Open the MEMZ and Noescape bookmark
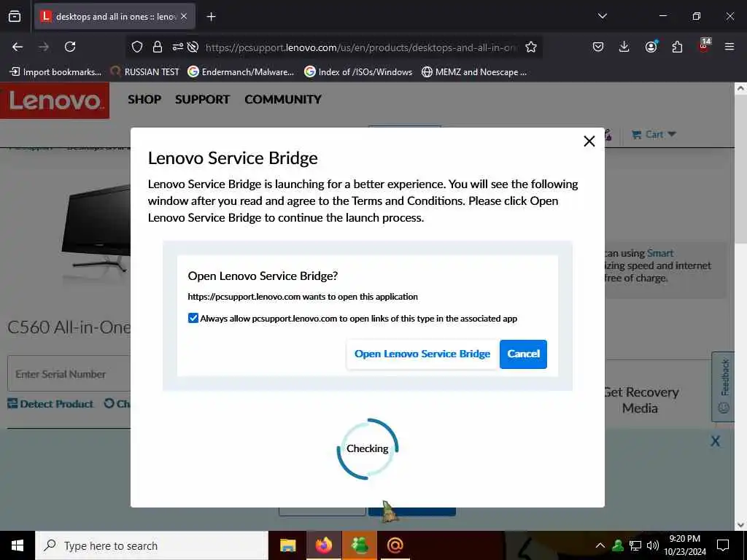747x560 pixels. click(x=474, y=72)
